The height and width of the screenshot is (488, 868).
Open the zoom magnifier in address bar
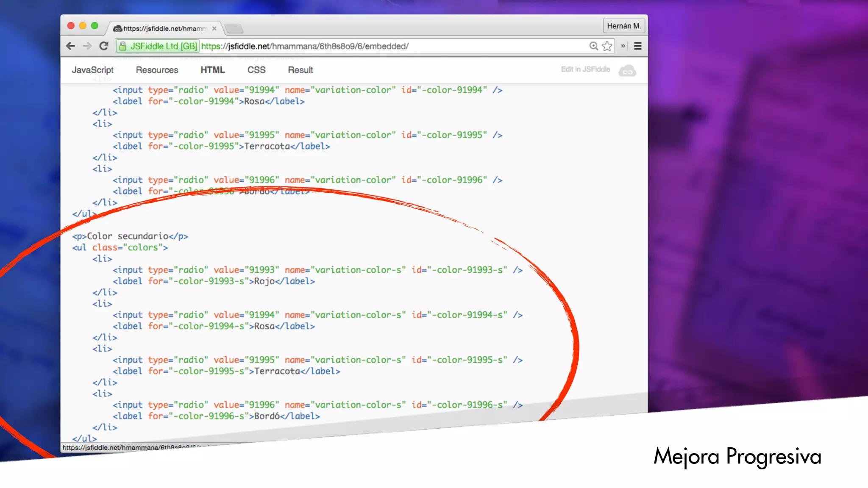(593, 46)
